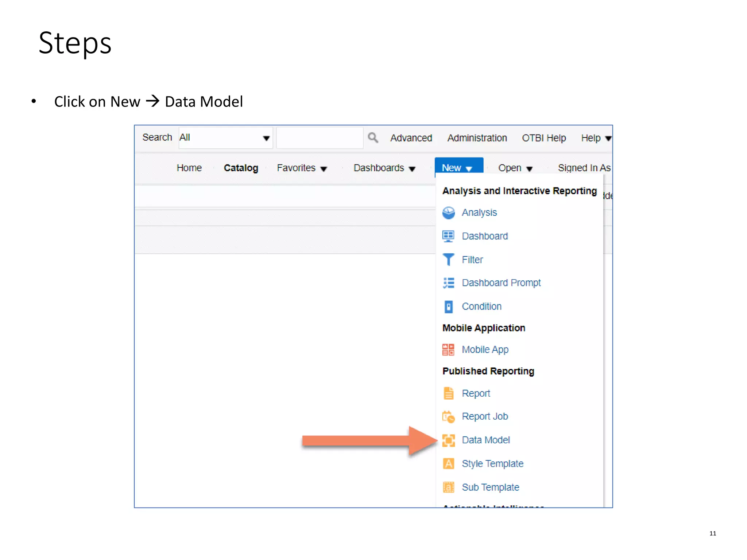The height and width of the screenshot is (560, 747).
Task: Choose Report under Published Reporting
Action: (x=476, y=393)
